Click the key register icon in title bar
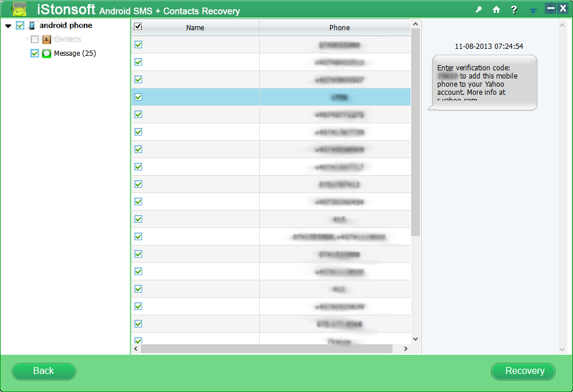 pyautogui.click(x=478, y=10)
